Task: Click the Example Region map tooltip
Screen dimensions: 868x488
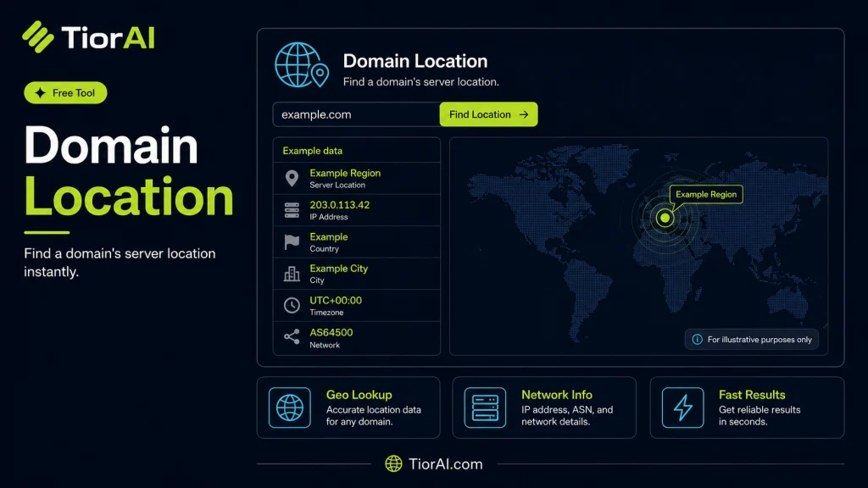Action: click(706, 194)
